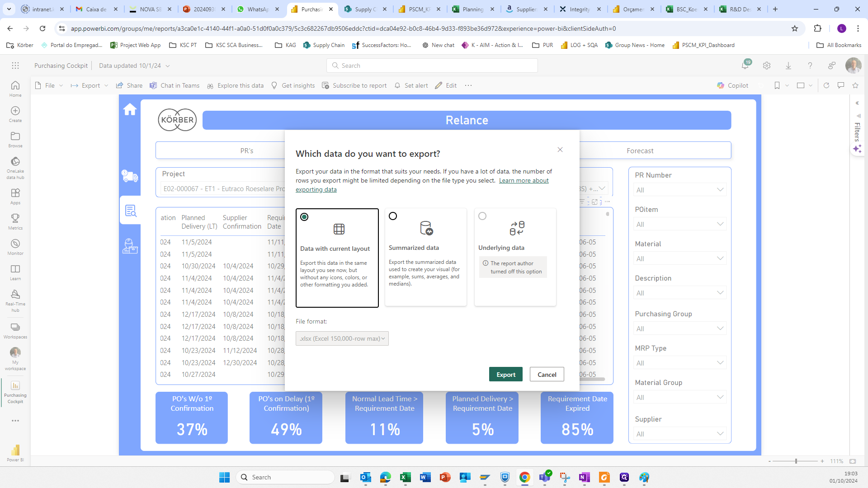Open the Purchasing Cockpit sidebar item
This screenshot has width=868, height=488.
coord(15,392)
